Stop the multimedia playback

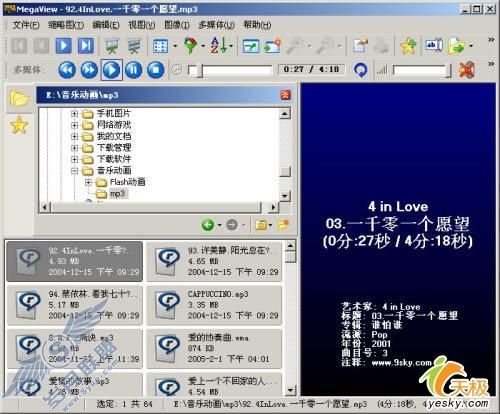click(156, 70)
